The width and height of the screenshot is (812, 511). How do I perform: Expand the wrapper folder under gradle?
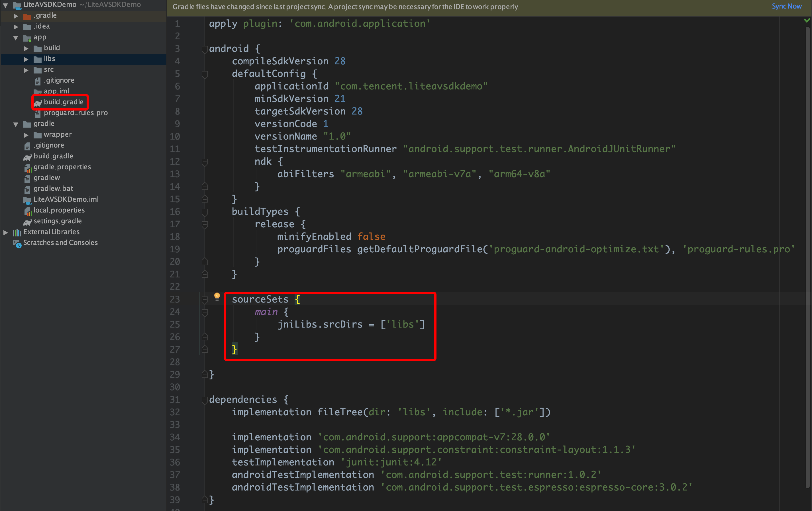(26, 135)
